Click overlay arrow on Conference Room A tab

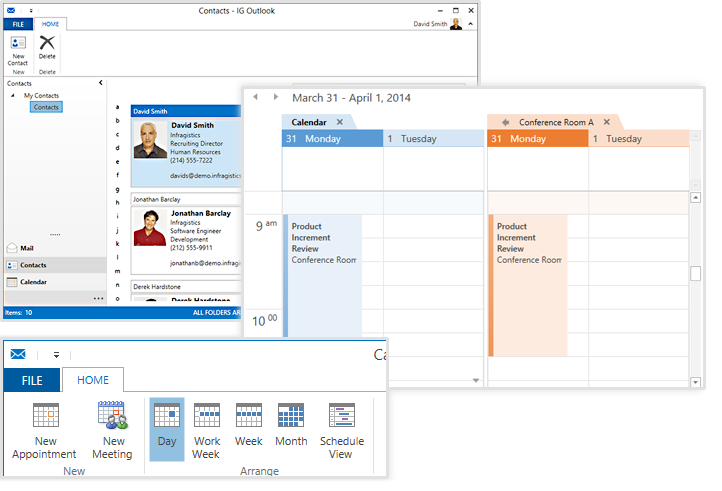[505, 122]
